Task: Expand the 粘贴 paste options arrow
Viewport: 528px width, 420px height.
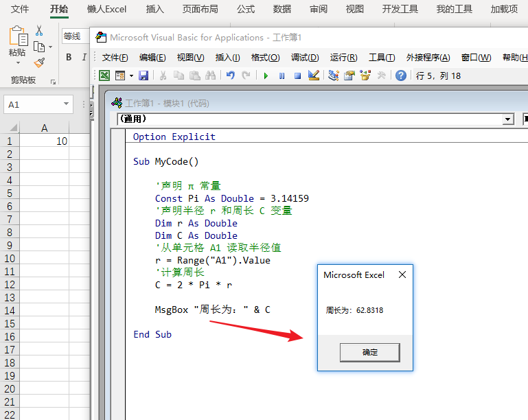Action: click(17, 63)
